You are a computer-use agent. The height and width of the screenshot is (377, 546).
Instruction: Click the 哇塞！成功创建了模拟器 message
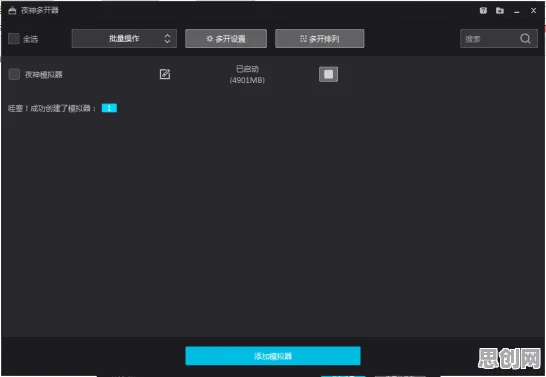(52, 109)
